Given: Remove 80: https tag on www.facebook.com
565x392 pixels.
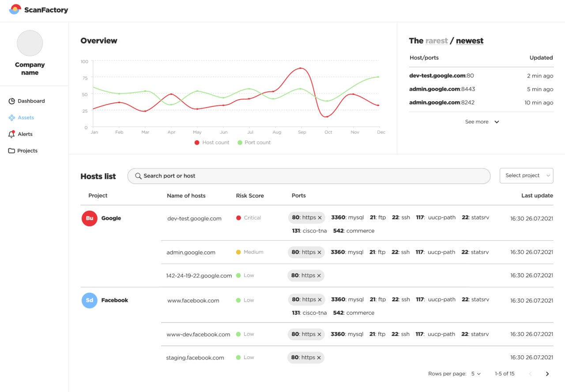Looking at the screenshot, I should 320,300.
